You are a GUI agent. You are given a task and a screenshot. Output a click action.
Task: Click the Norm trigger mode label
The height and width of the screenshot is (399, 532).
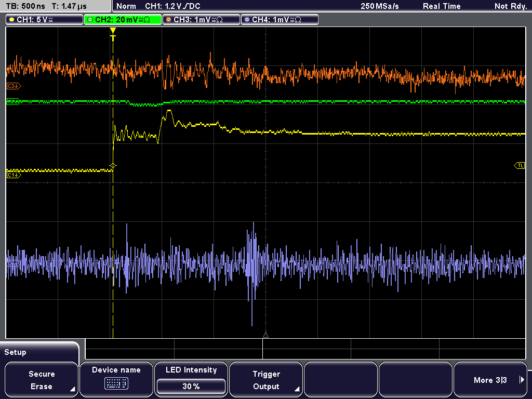126,6
